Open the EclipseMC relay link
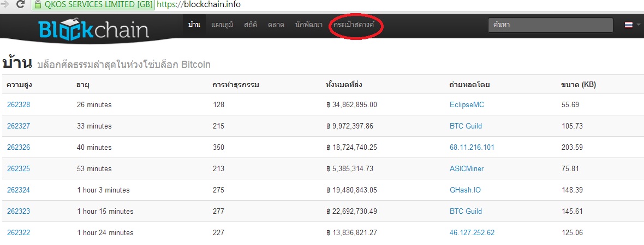The height and width of the screenshot is (245, 644). click(x=467, y=105)
